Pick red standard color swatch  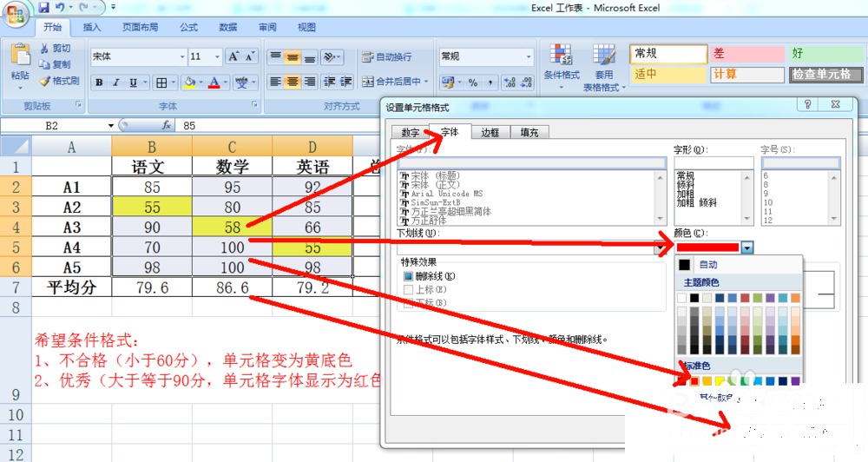(x=694, y=380)
